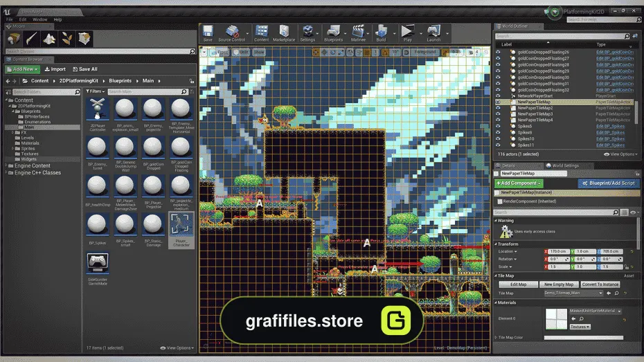Viewport: 644px width, 362px height.
Task: Open the Filters dropdown in Content Browser
Action: point(96,91)
